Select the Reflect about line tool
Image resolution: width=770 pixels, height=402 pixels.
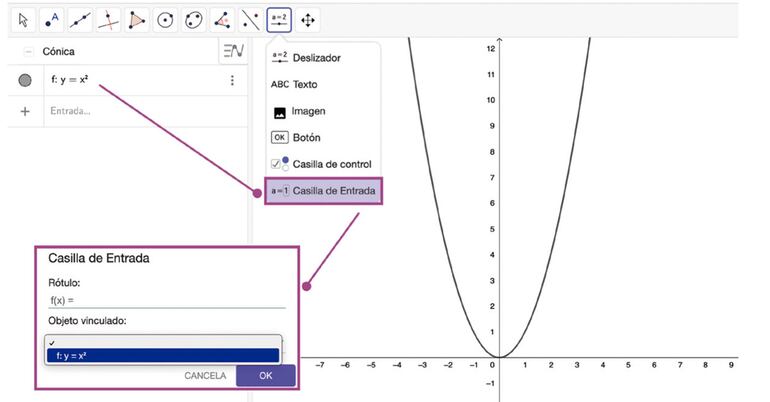(250, 19)
